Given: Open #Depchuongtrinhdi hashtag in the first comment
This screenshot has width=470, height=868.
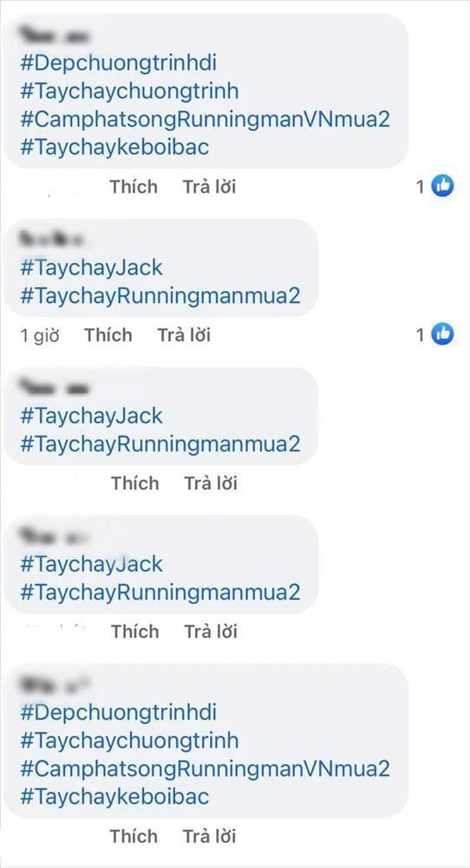Looking at the screenshot, I should pos(118,63).
